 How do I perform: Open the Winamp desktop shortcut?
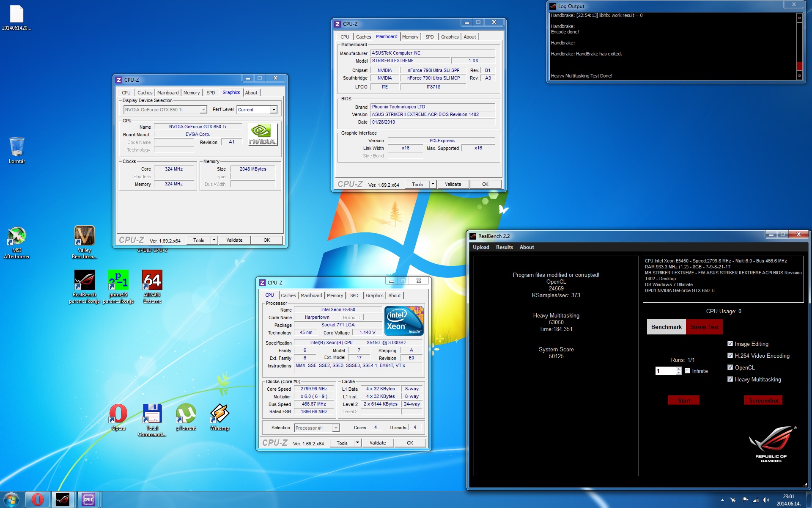219,417
